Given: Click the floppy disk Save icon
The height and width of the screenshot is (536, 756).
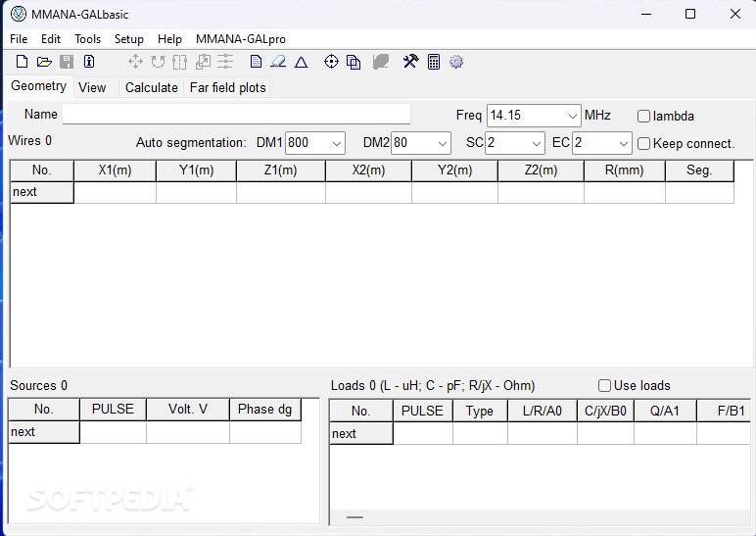Looking at the screenshot, I should click(x=67, y=62).
